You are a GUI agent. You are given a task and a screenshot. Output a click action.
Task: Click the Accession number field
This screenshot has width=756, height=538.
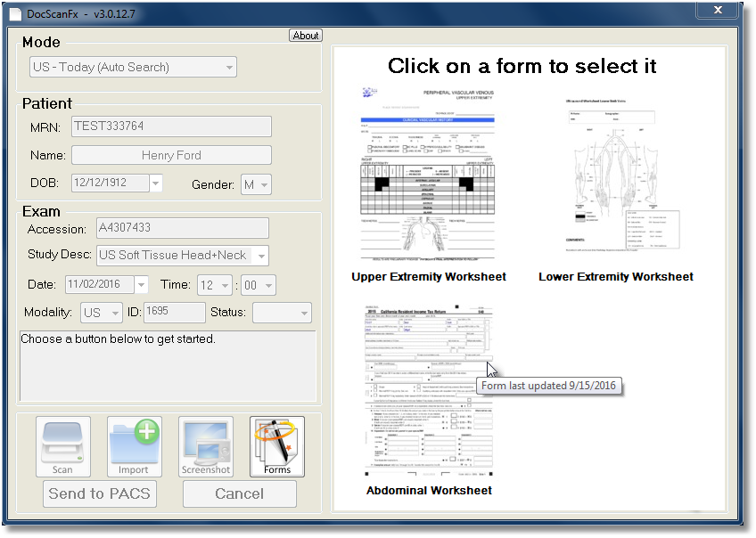pos(183,228)
